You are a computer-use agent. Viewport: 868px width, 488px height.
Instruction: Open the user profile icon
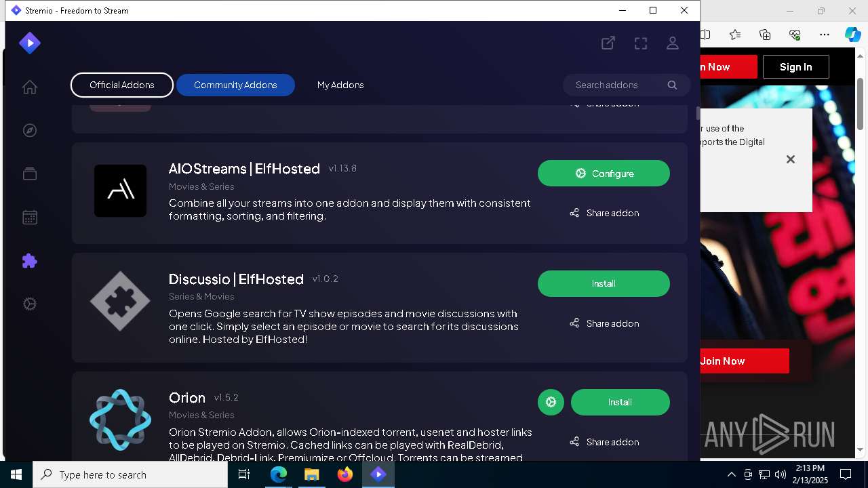click(x=673, y=43)
